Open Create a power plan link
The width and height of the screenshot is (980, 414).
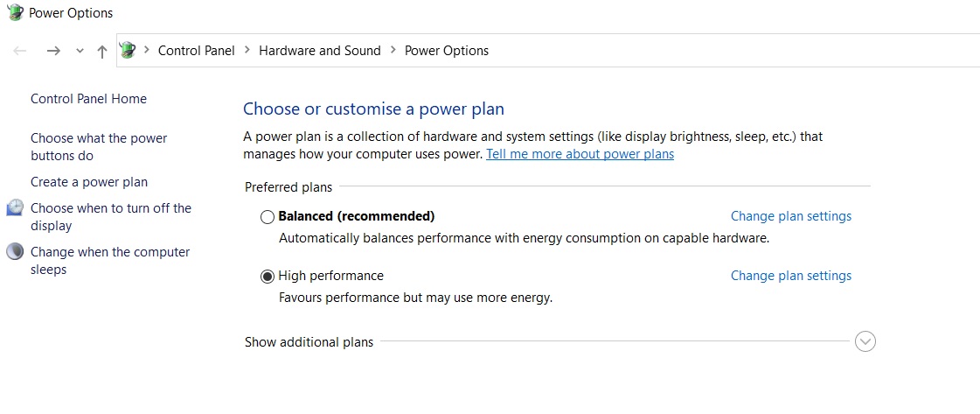pyautogui.click(x=89, y=182)
